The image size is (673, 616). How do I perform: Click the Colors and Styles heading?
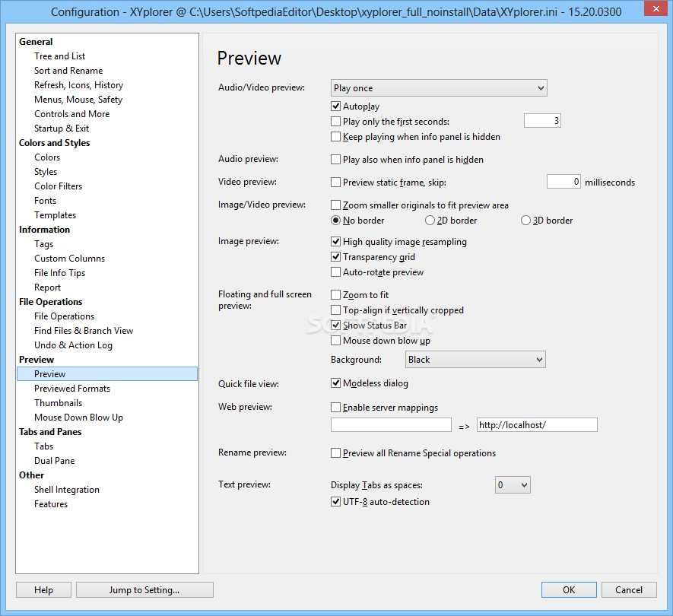point(55,143)
